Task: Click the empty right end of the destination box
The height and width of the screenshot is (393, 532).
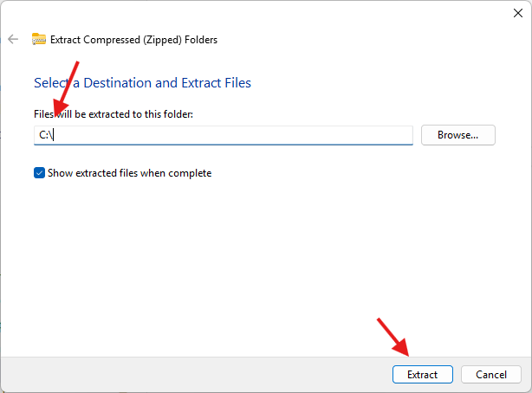Action: tap(364, 135)
